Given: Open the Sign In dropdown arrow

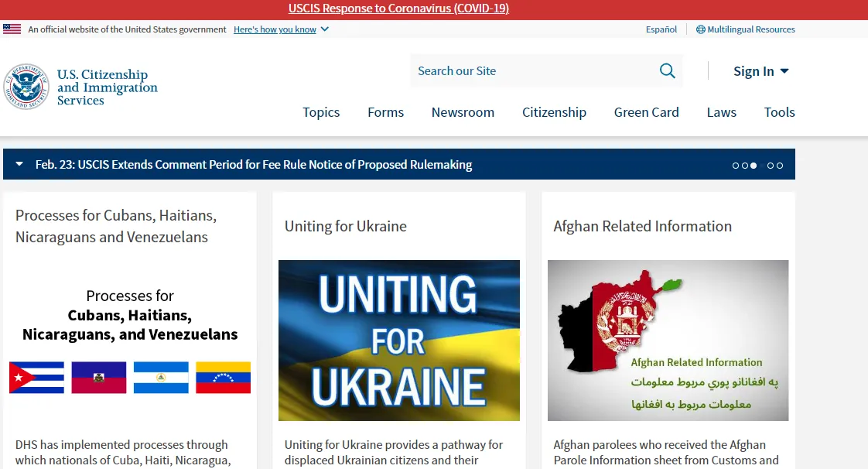Looking at the screenshot, I should pyautogui.click(x=784, y=71).
